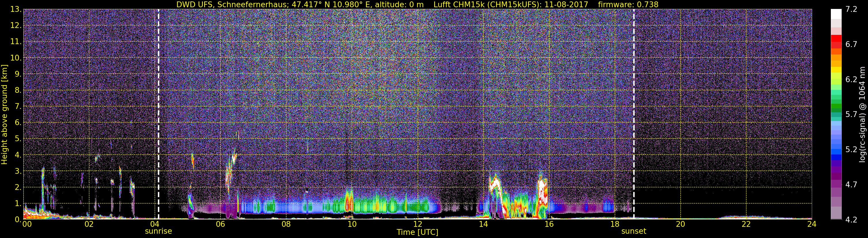Click the colorbar tick value '5.2'

click(851, 150)
